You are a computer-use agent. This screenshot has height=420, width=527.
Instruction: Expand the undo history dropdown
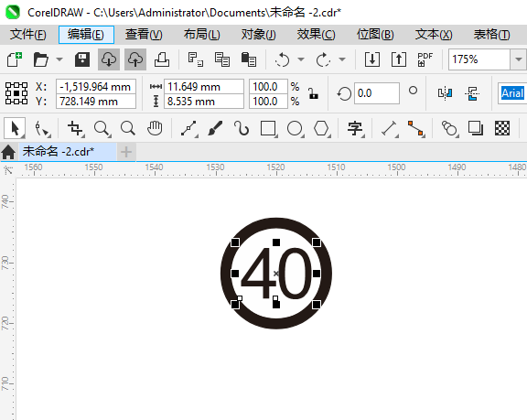[x=301, y=59]
